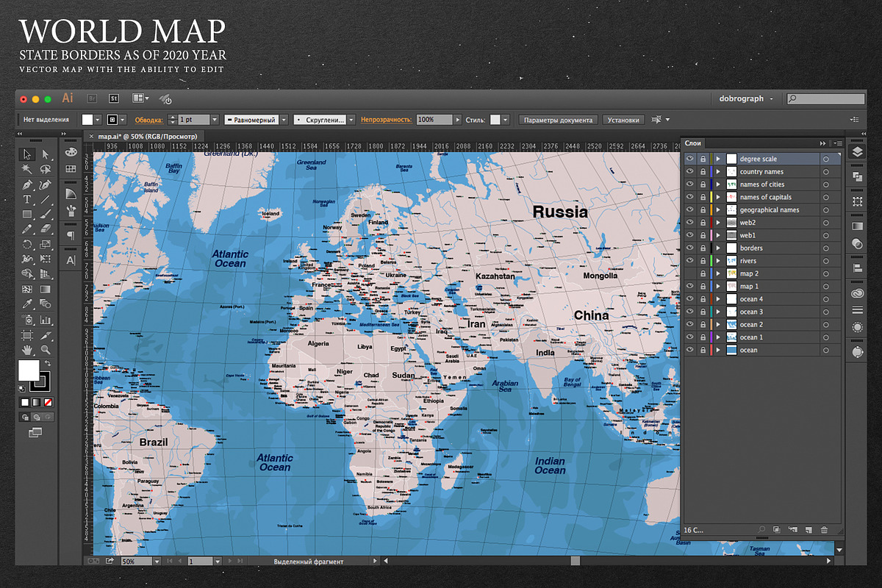The width and height of the screenshot is (882, 588).
Task: Open the zoom level 50% dropdown
Action: tap(157, 561)
